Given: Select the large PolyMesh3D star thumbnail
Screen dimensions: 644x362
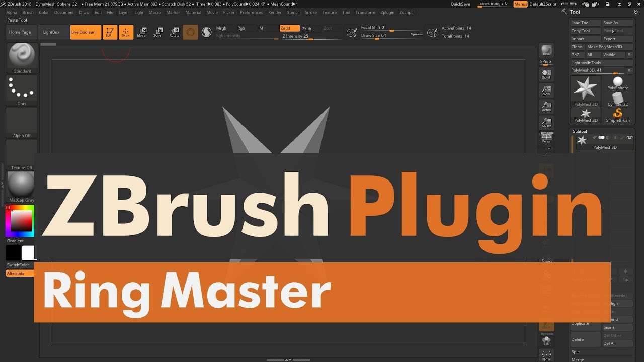Looking at the screenshot, I should click(x=586, y=91).
